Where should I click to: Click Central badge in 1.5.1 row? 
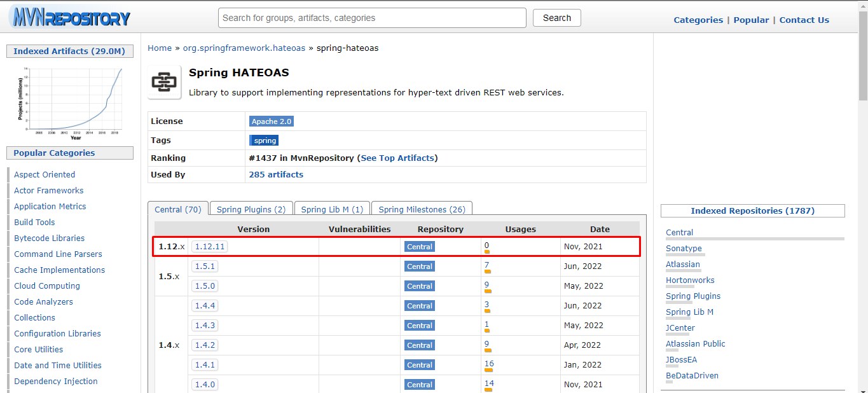(x=420, y=266)
